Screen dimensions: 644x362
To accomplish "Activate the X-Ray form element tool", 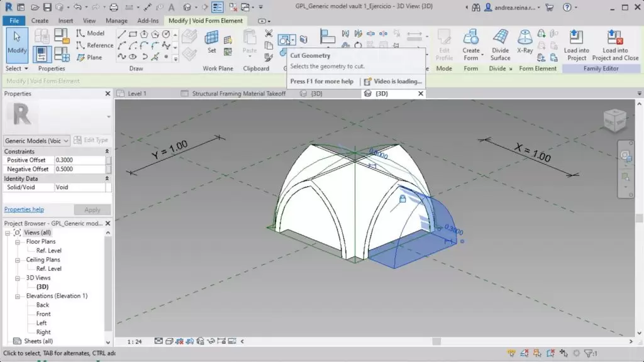I will [x=525, y=42].
